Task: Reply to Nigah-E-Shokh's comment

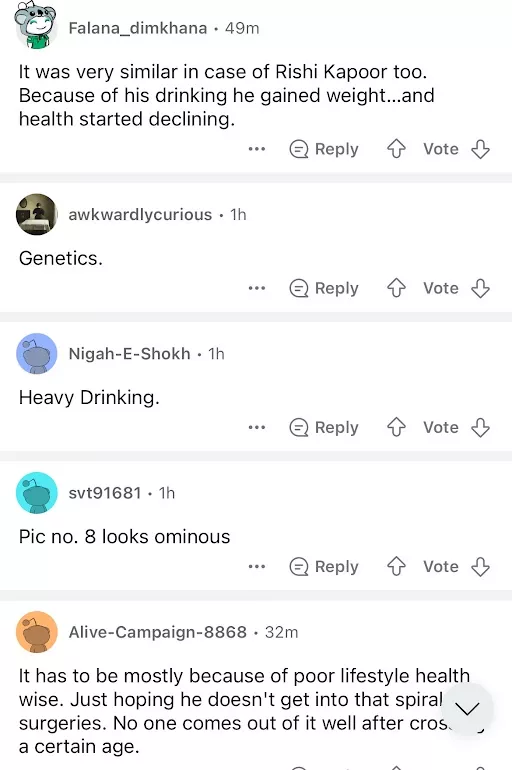Action: (x=324, y=427)
